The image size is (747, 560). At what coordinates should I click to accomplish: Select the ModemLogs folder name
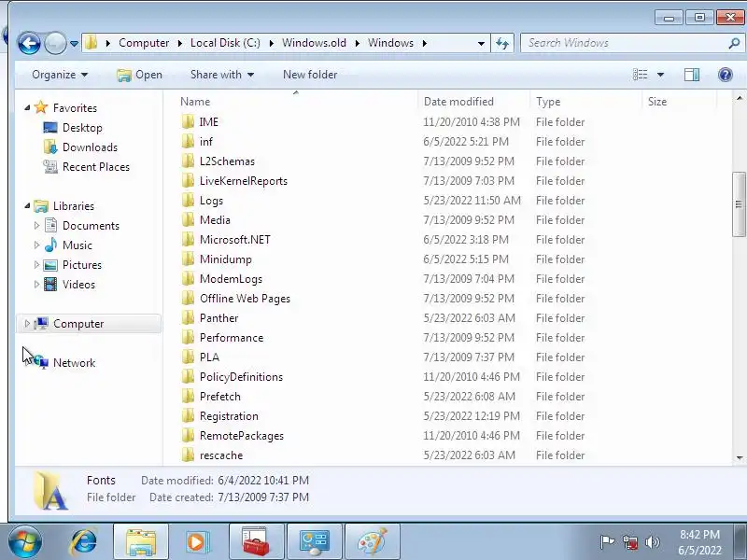[x=231, y=279]
